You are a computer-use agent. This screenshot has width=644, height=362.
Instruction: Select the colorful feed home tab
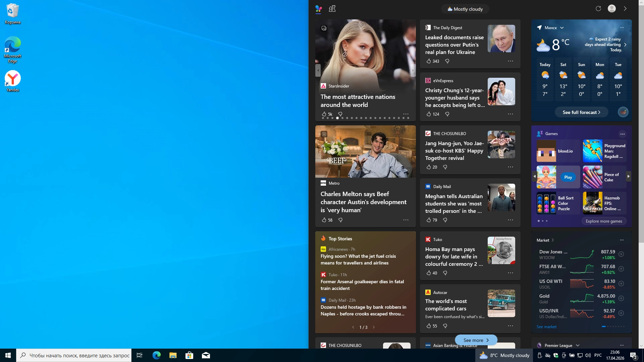(319, 9)
